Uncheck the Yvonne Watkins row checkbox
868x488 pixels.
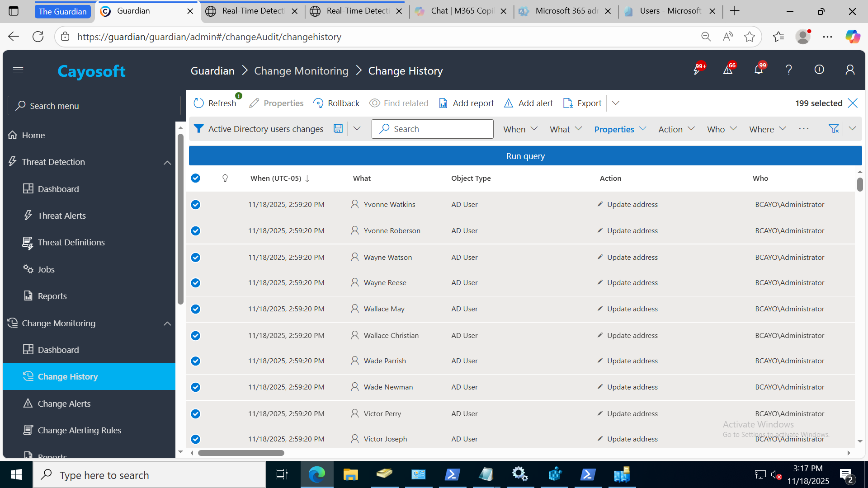[195, 205]
